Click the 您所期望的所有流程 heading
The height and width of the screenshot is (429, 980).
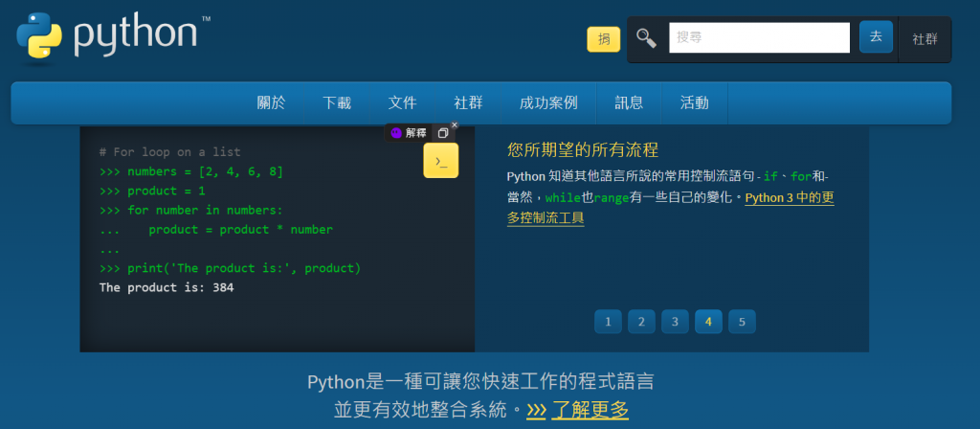tap(583, 150)
